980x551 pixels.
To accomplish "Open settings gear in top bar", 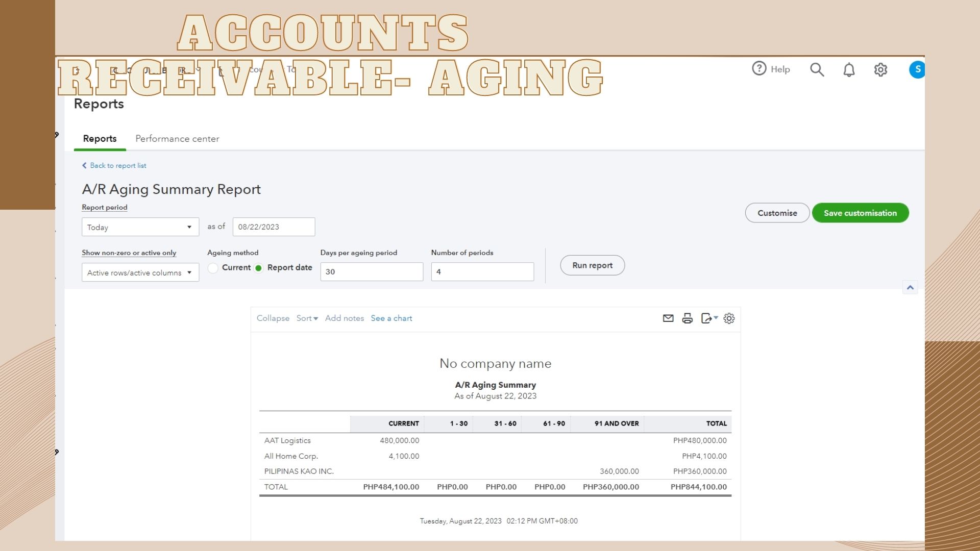I will click(x=880, y=69).
